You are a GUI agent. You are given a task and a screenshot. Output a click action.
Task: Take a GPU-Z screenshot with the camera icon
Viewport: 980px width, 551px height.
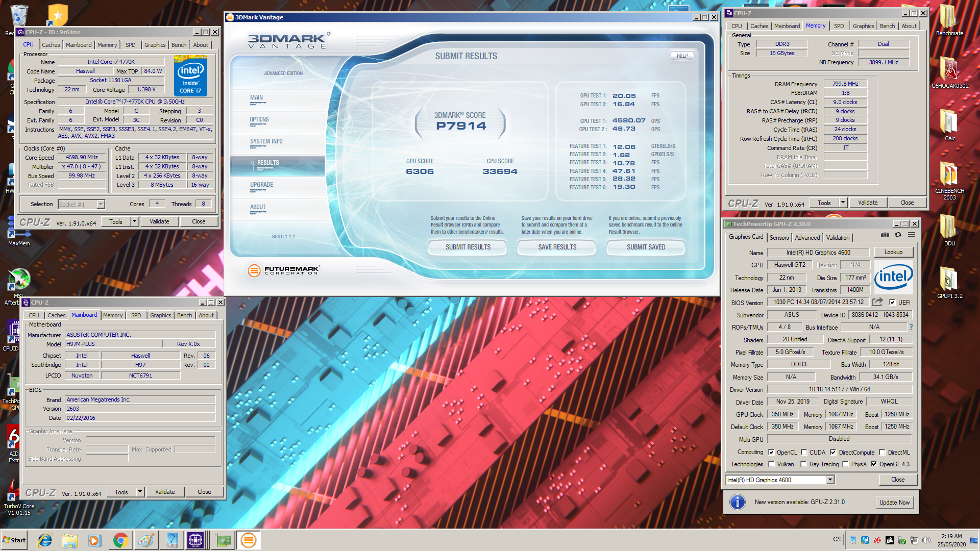click(885, 235)
